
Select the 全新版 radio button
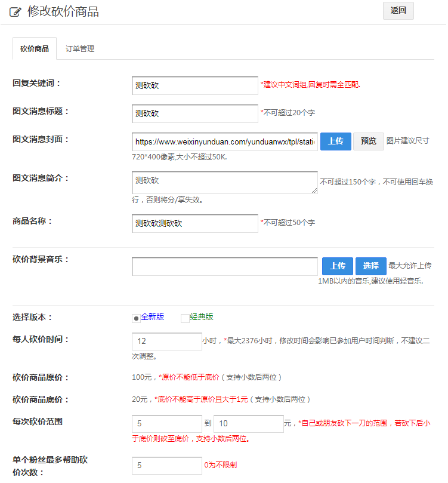click(x=136, y=318)
